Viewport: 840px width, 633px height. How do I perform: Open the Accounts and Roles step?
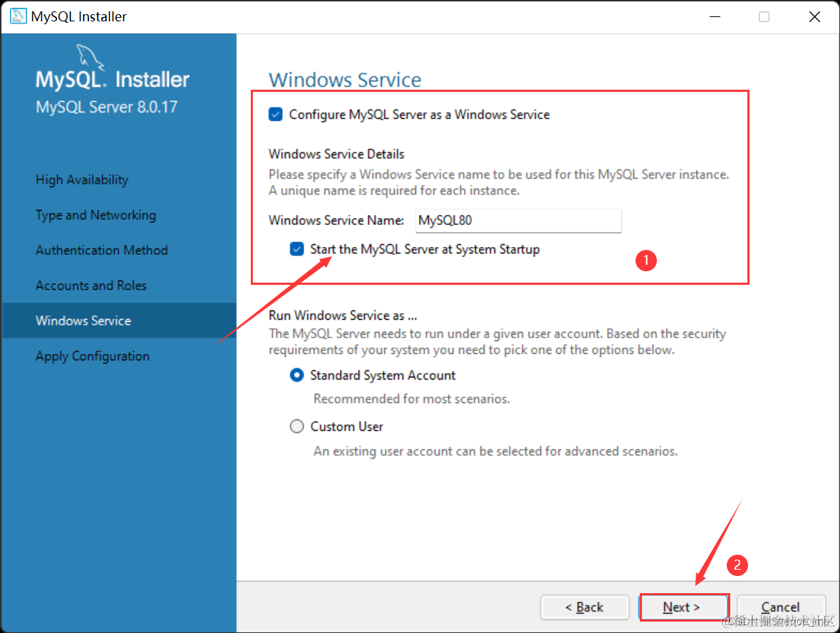[91, 286]
